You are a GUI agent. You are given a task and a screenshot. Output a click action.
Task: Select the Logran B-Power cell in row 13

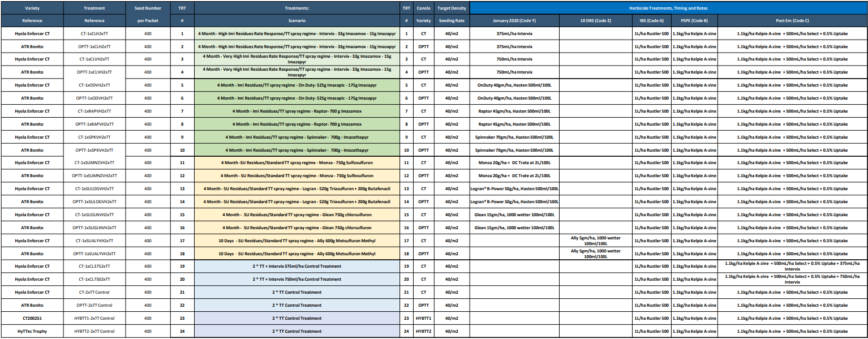coord(514,188)
